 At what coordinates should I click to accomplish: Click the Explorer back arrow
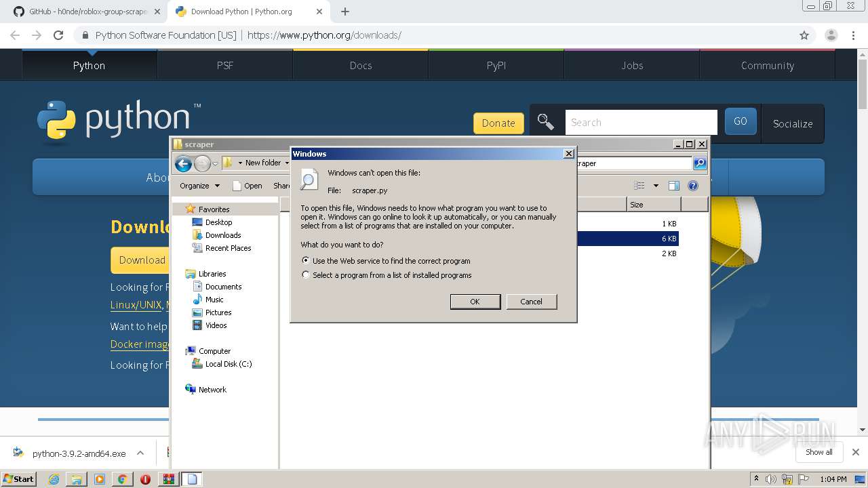pyautogui.click(x=183, y=163)
